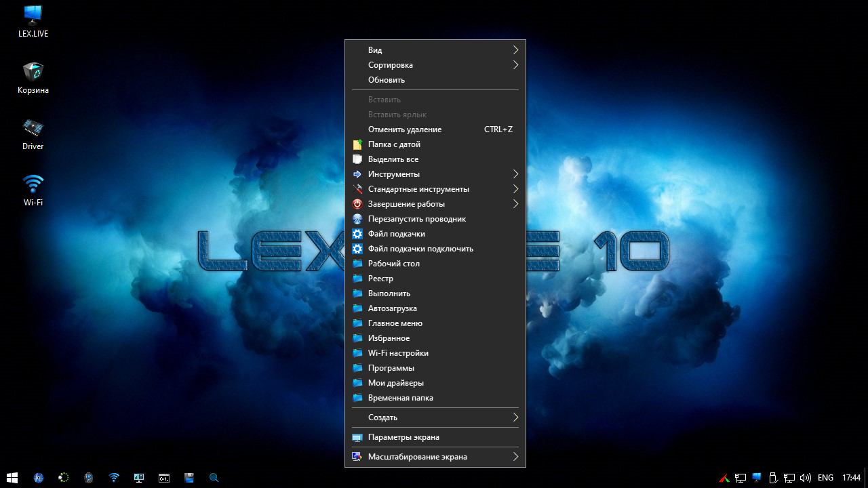Choose Обновить in the context menu
Screen dimensions: 868x488
click(387, 80)
